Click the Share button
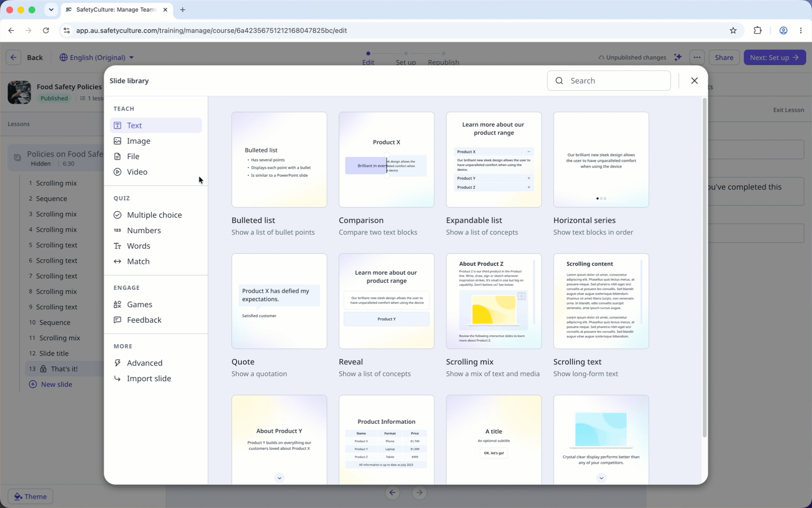Image resolution: width=812 pixels, height=508 pixels. tap(724, 57)
